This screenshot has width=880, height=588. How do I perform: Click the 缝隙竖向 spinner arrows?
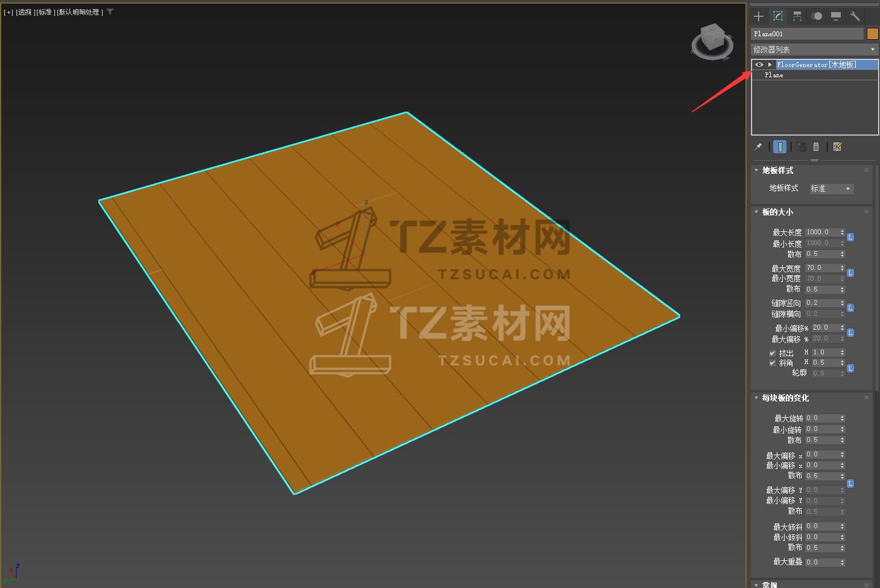point(843,303)
